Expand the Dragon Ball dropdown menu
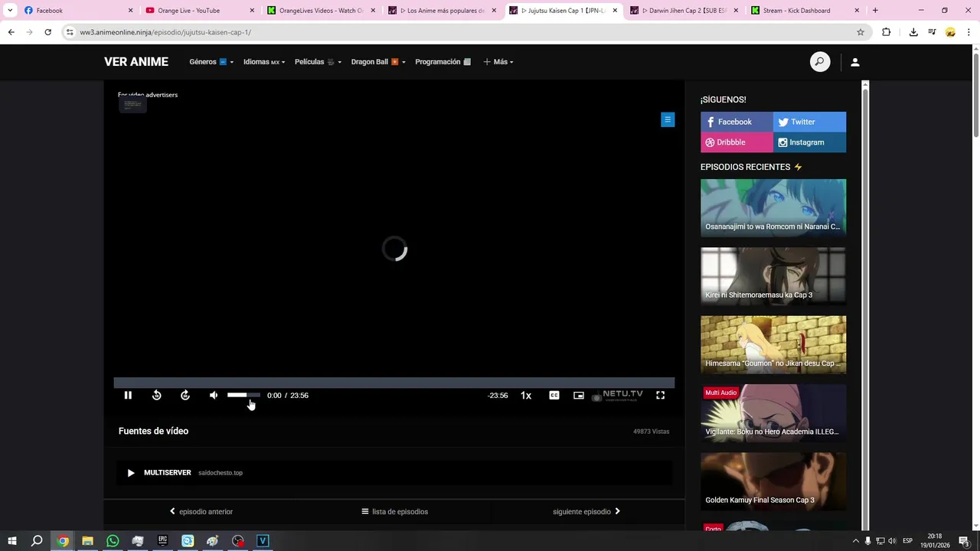The image size is (980, 551). point(378,62)
